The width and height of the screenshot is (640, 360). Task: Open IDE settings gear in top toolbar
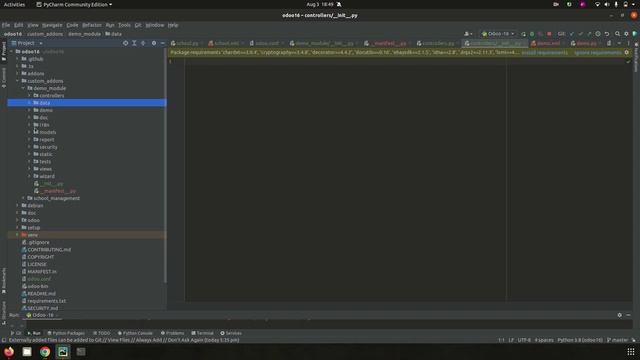click(x=626, y=34)
